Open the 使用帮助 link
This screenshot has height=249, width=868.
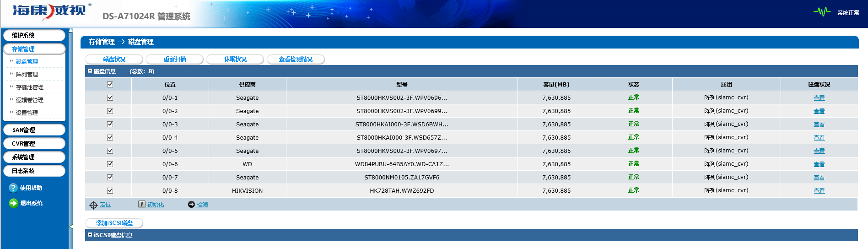31,188
